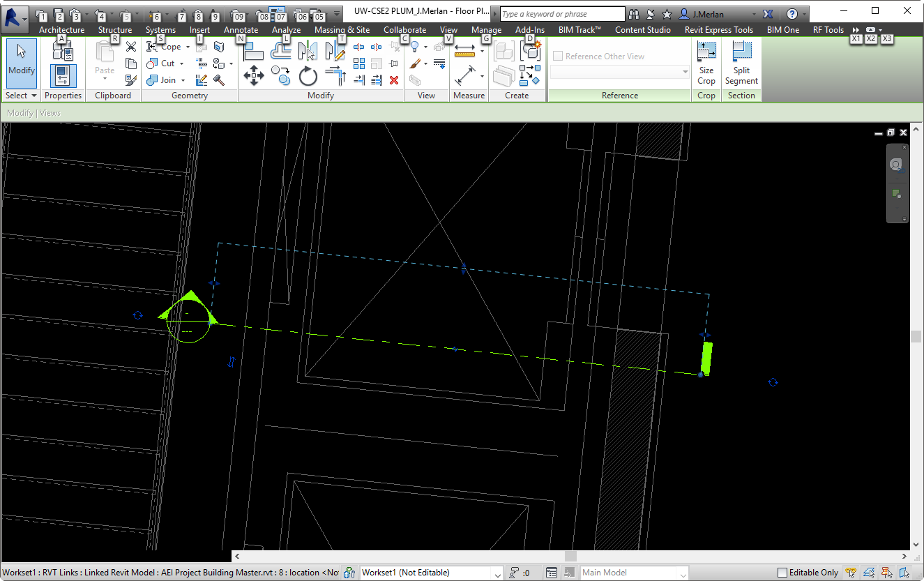Select the Offset tool
Screen dimensions: 924x581
pyautogui.click(x=280, y=50)
